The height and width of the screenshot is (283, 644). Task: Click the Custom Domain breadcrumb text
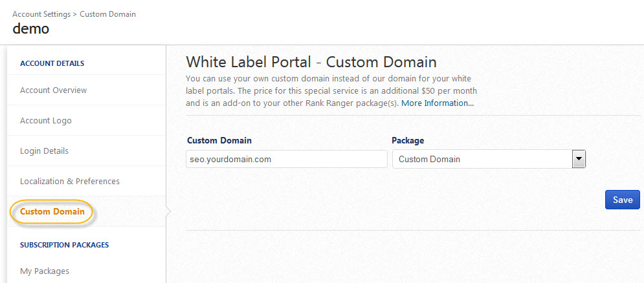point(107,14)
